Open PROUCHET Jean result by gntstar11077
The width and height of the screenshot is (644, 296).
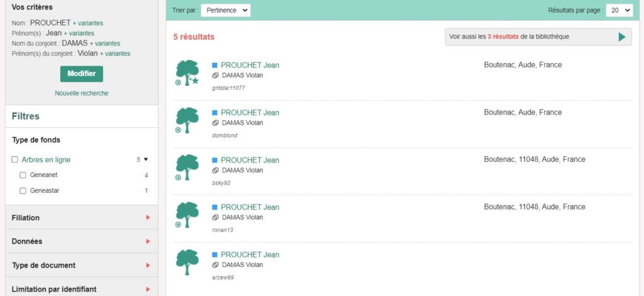coord(250,65)
